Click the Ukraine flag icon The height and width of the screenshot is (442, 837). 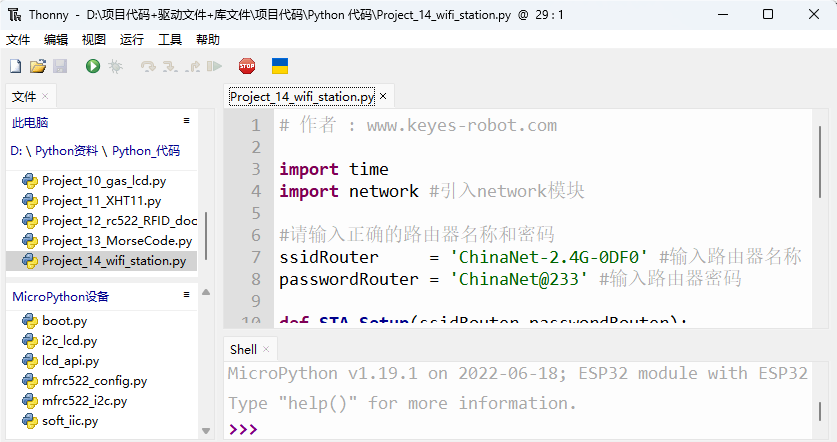(x=280, y=66)
